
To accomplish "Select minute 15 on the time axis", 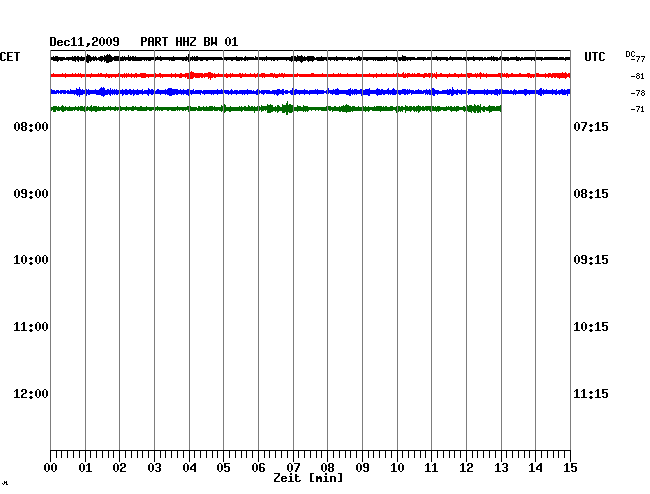I will 570,468.
